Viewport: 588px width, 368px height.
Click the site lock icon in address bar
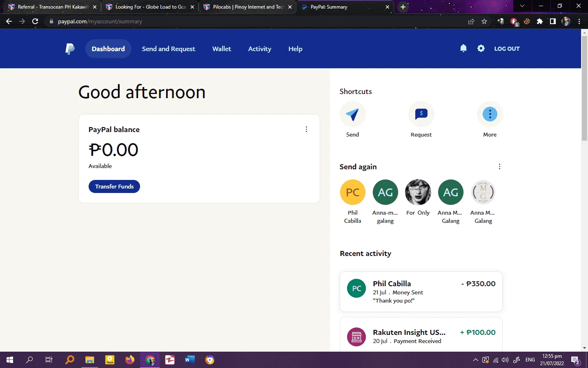pyautogui.click(x=51, y=21)
